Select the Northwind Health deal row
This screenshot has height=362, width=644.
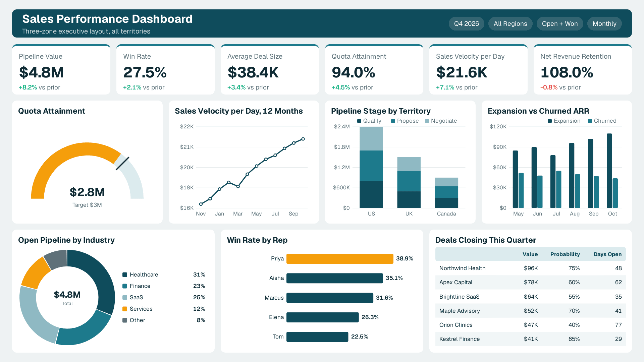530,268
